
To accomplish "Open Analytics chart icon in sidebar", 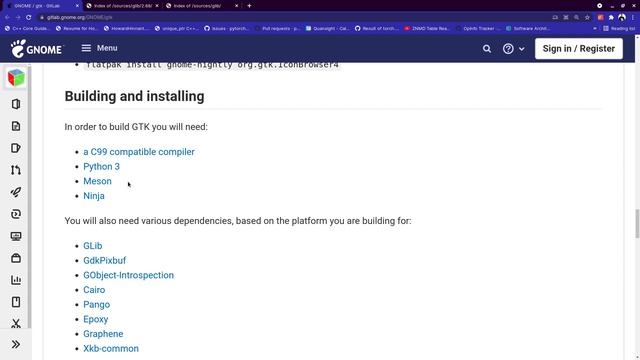I will click(16, 280).
